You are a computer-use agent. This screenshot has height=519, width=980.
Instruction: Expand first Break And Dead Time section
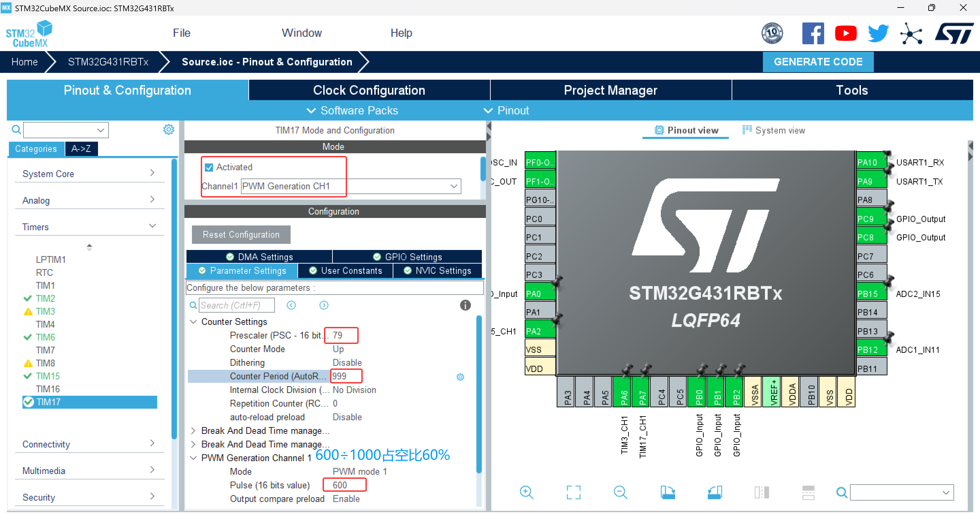[x=194, y=431]
